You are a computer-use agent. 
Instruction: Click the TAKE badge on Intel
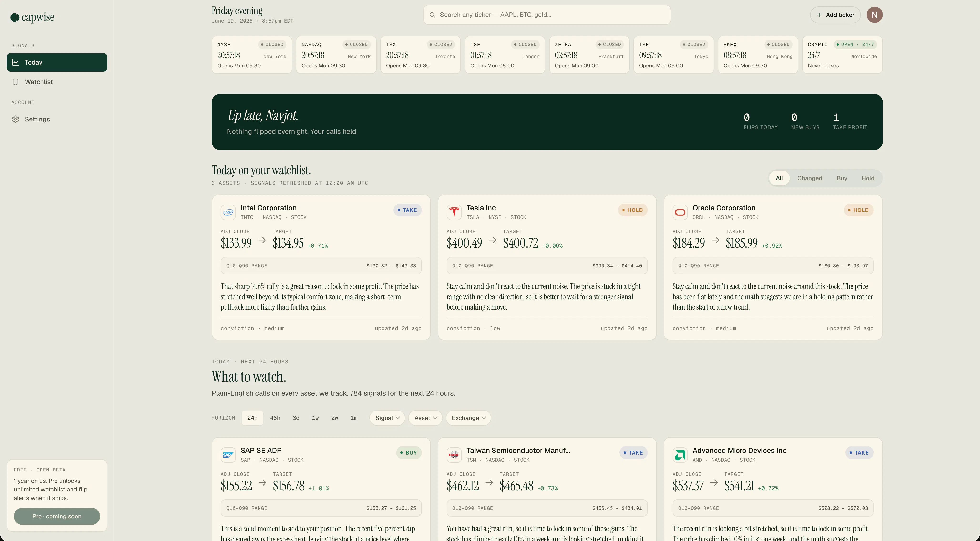coord(407,210)
